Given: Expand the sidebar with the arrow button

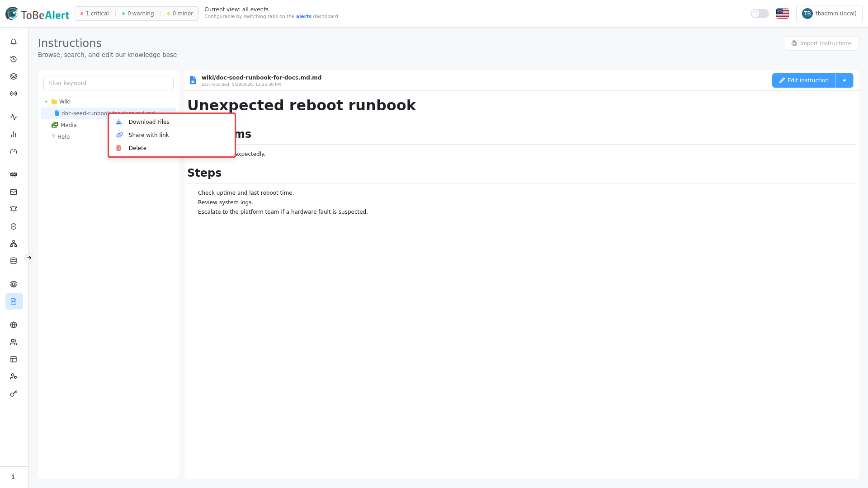Looking at the screenshot, I should click(29, 258).
